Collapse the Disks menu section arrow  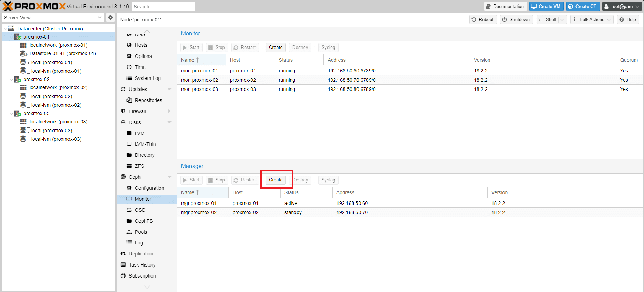[169, 122]
